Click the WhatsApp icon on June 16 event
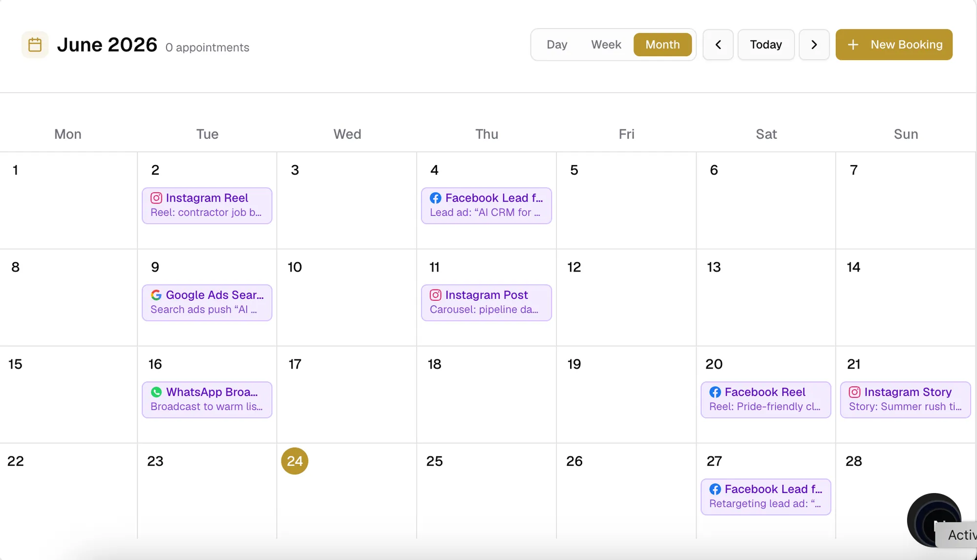 (156, 392)
